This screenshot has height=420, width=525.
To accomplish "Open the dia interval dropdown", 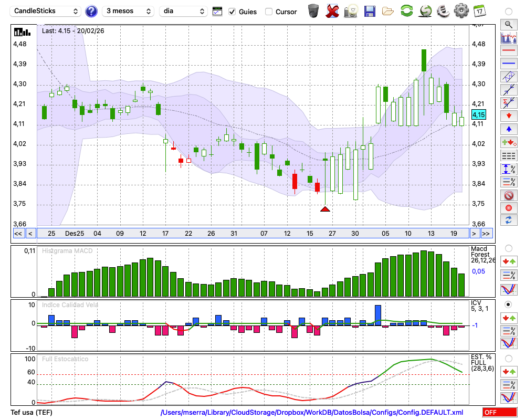I will tap(183, 11).
